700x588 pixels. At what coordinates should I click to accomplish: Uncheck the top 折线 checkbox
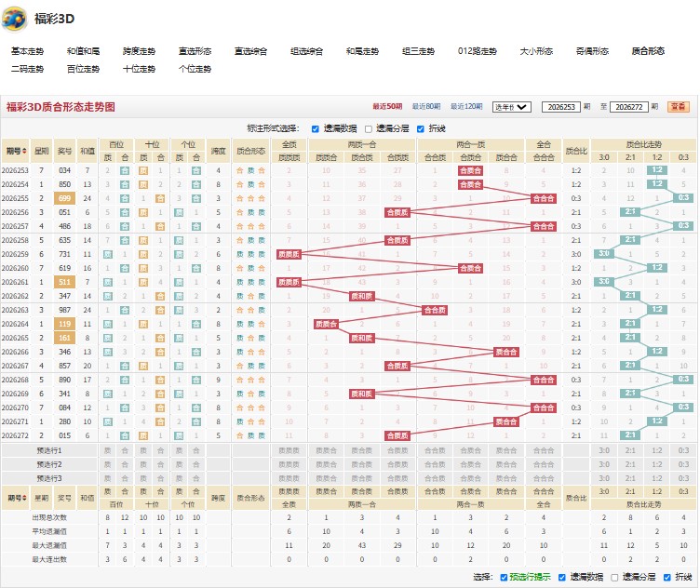click(420, 129)
